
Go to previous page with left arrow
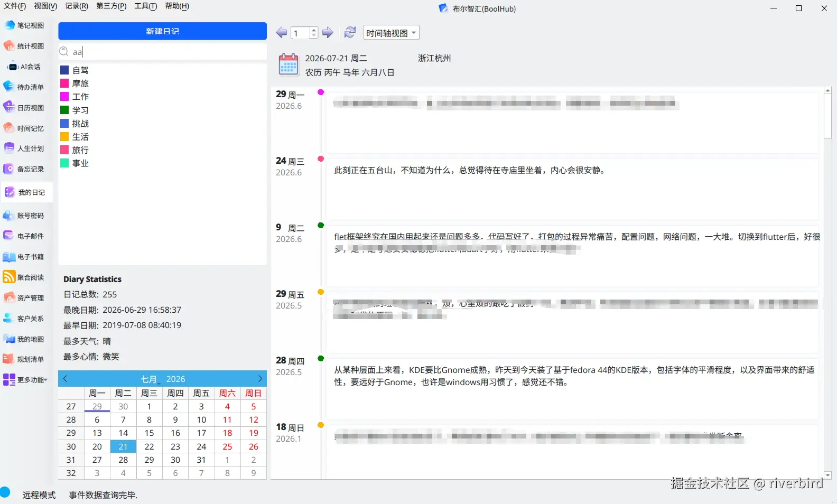(x=282, y=33)
